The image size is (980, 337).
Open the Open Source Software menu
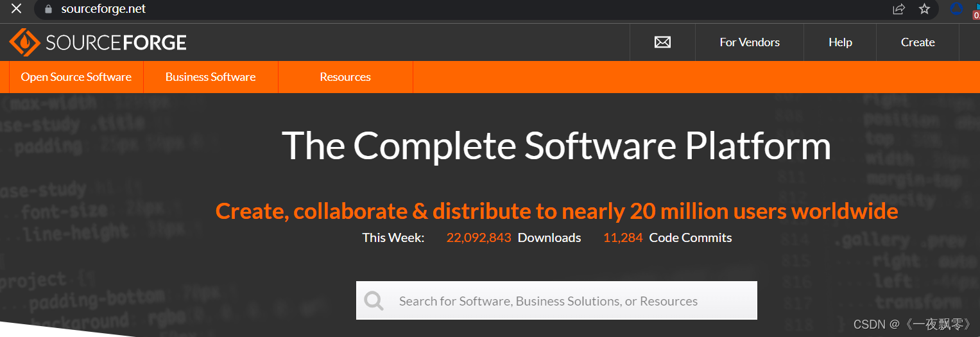pos(76,77)
